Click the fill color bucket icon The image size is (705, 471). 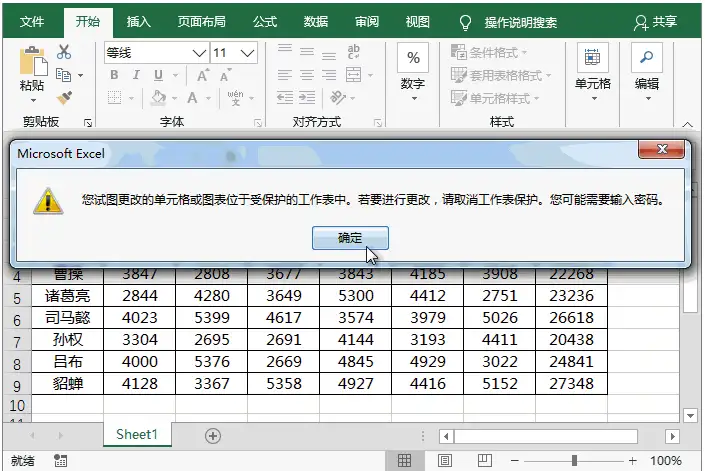(x=158, y=98)
